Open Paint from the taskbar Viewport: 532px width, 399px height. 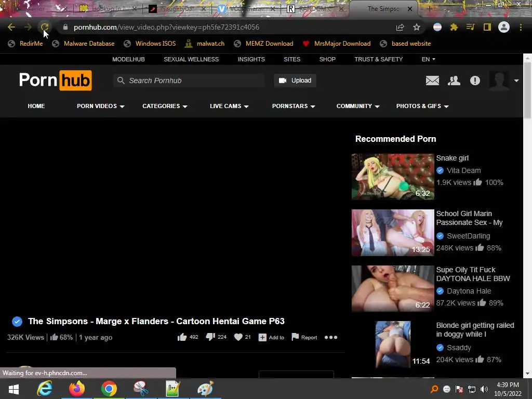pyautogui.click(x=205, y=389)
